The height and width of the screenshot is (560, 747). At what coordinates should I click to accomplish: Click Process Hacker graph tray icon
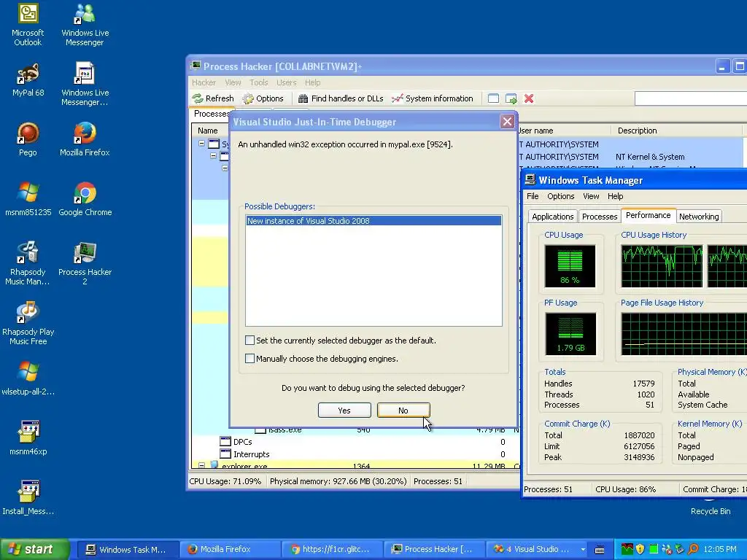point(627,549)
